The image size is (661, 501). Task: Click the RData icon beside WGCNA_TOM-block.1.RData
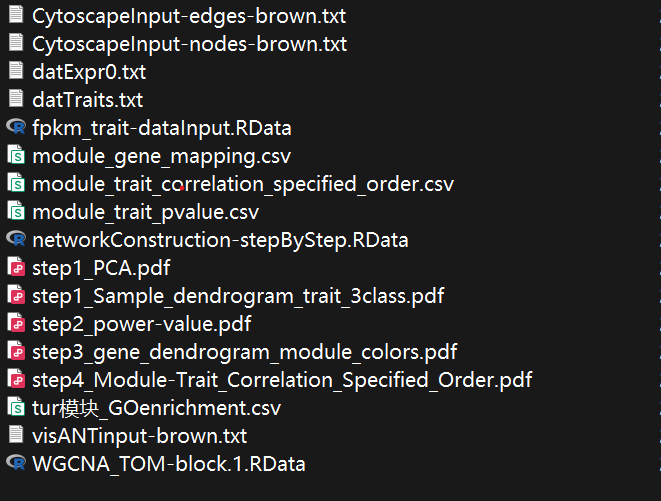click(x=15, y=464)
